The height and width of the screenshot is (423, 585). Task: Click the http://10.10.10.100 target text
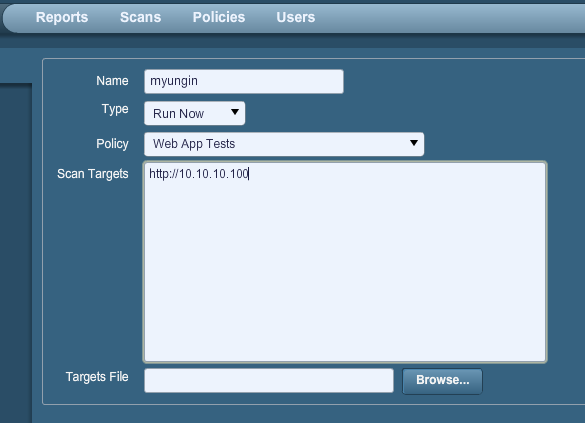[199, 174]
